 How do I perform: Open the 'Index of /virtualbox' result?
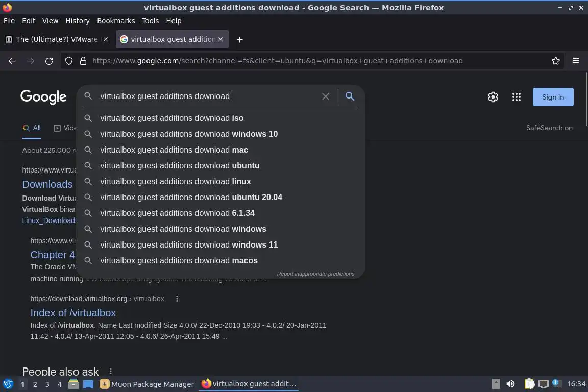pyautogui.click(x=73, y=313)
